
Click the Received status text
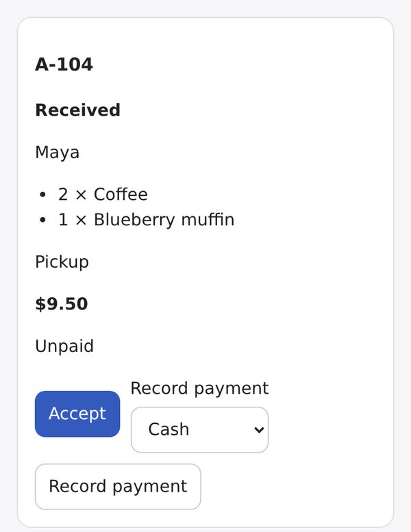(x=77, y=110)
